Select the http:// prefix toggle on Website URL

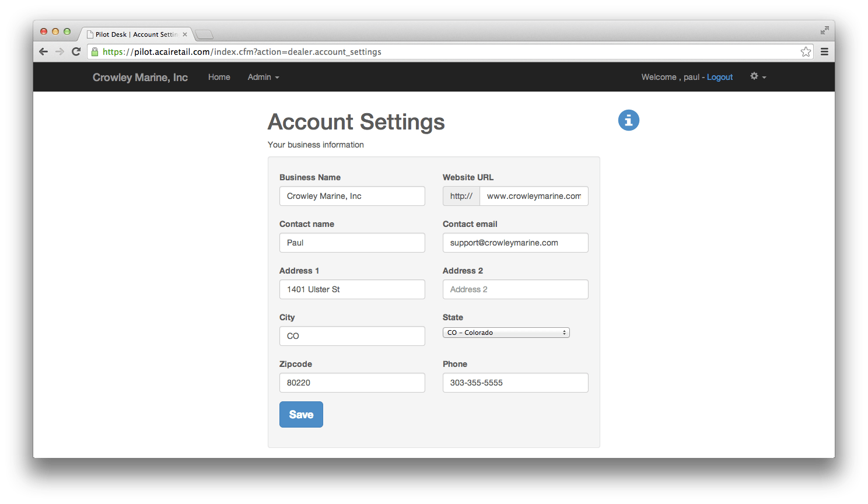(x=461, y=196)
